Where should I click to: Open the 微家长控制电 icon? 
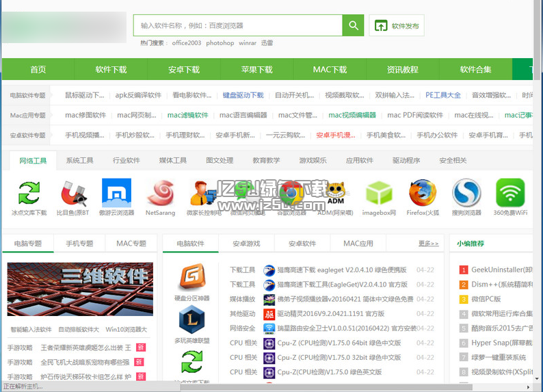click(202, 193)
